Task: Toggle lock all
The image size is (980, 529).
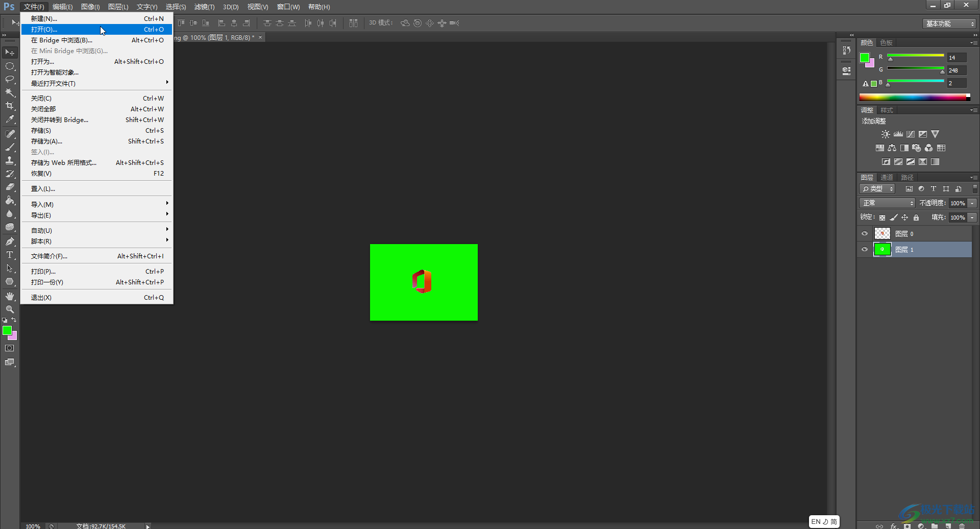Action: tap(916, 218)
